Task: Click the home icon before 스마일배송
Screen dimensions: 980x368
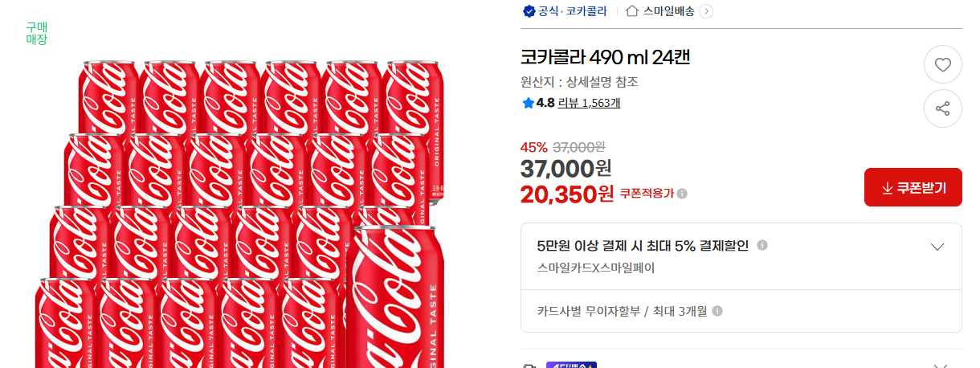Action: click(x=631, y=11)
